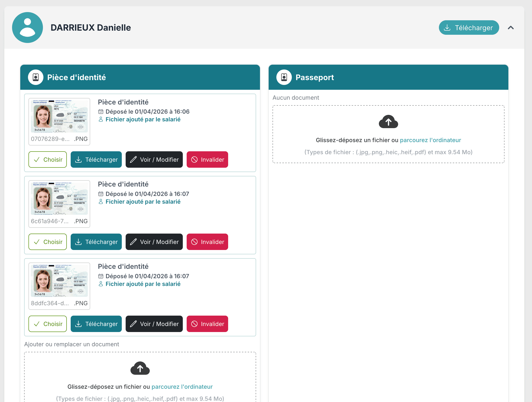Choose the document 8ddfc364-d… .PNG
Image resolution: width=532 pixels, height=402 pixels.
click(x=48, y=324)
